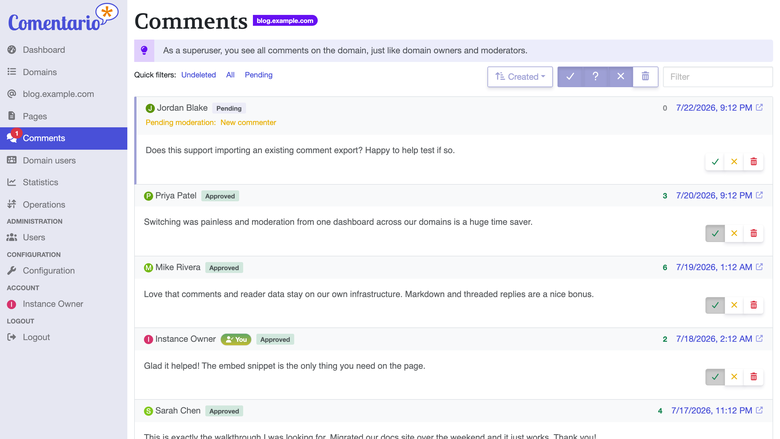Click the Comentario logo
The width and height of the screenshot is (780, 439).
[x=63, y=18]
